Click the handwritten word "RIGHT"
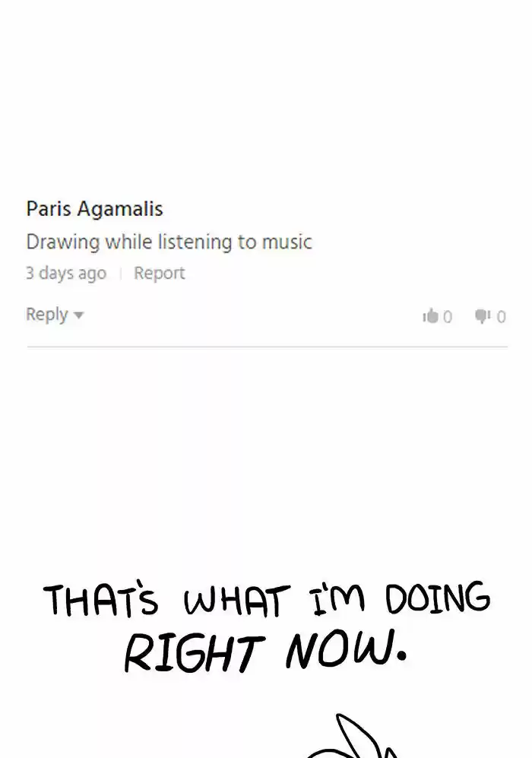This screenshot has width=532, height=758. pos(195,654)
